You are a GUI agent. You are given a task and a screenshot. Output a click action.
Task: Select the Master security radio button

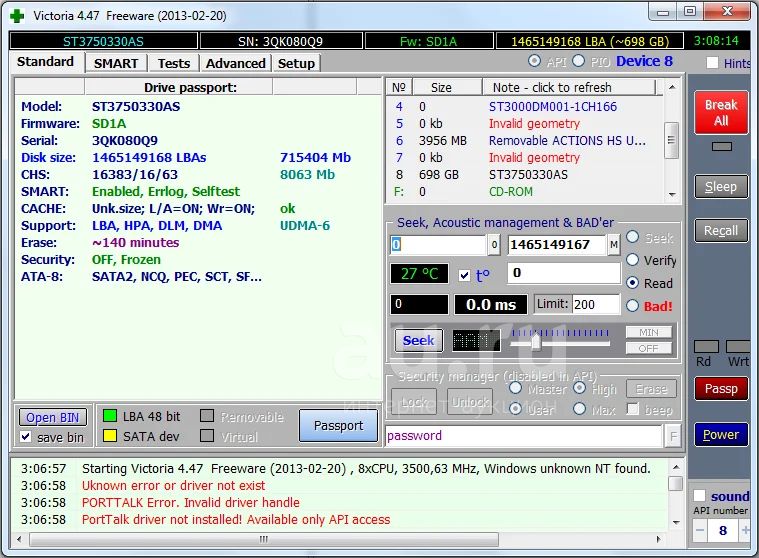click(516, 388)
